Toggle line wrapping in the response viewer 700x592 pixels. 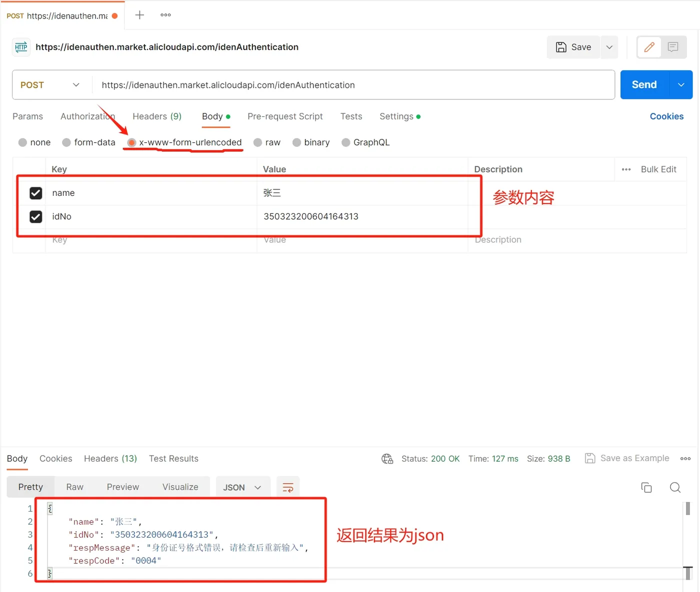[288, 487]
